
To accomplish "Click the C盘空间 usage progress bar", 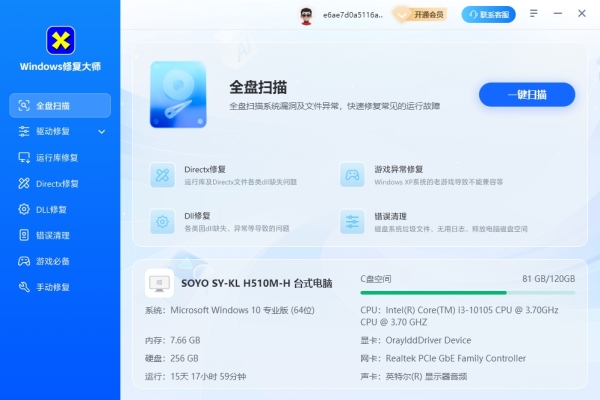I will (x=468, y=293).
